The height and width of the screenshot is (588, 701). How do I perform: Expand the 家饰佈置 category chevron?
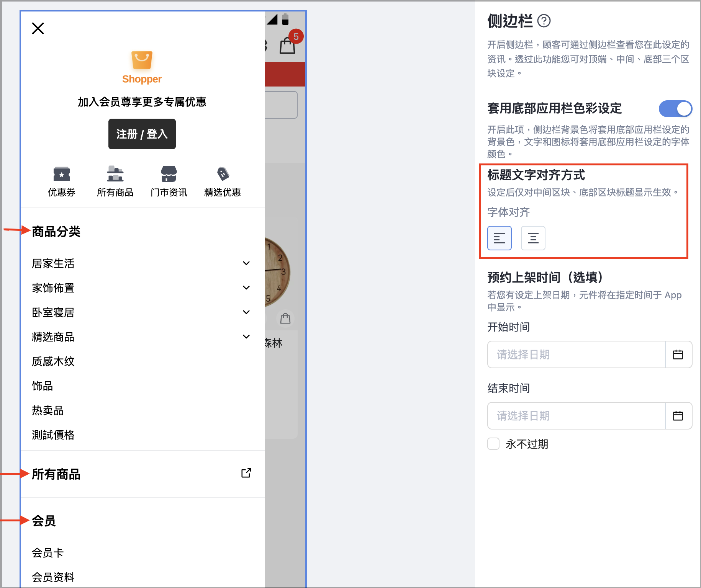[x=246, y=287]
